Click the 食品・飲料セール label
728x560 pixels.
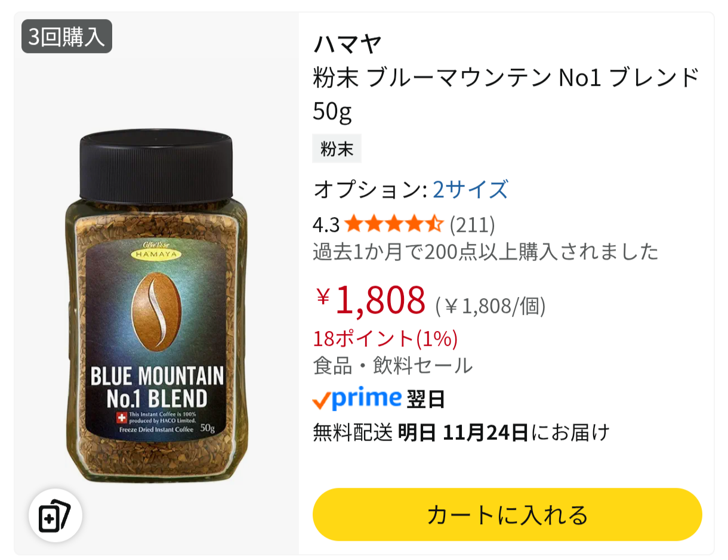point(393,365)
